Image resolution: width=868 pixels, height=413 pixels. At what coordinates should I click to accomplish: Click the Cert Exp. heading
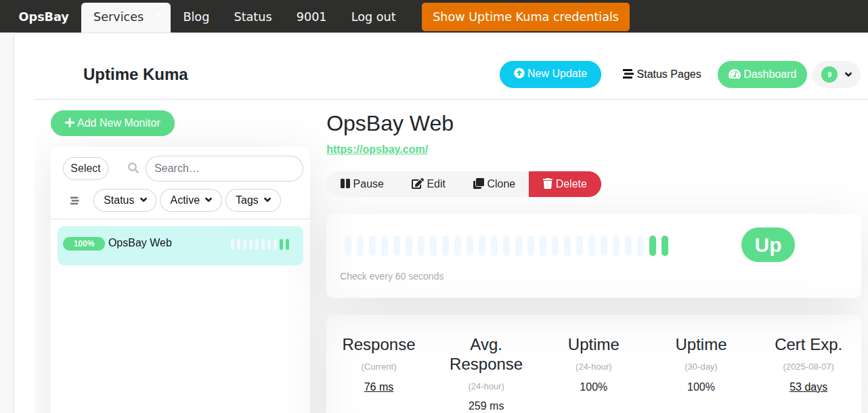808,345
